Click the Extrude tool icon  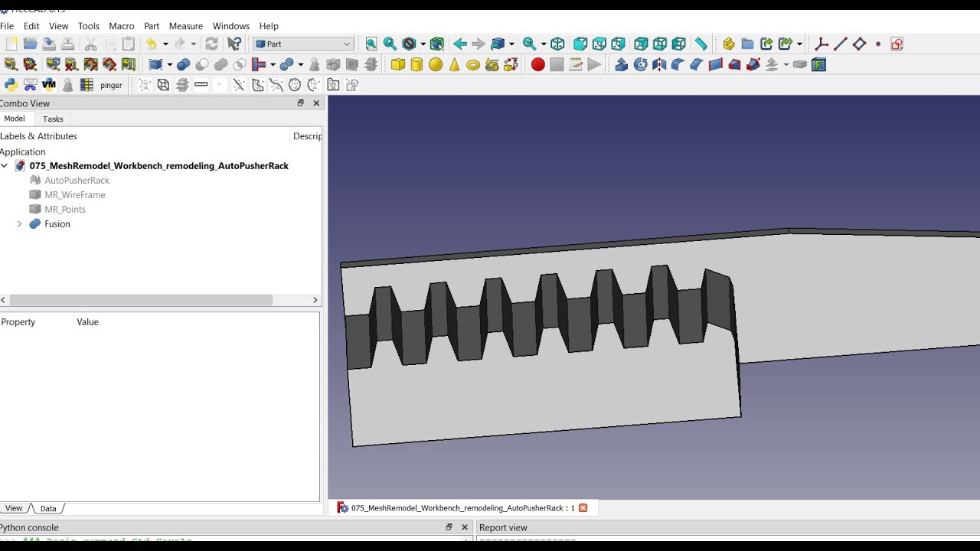point(622,65)
